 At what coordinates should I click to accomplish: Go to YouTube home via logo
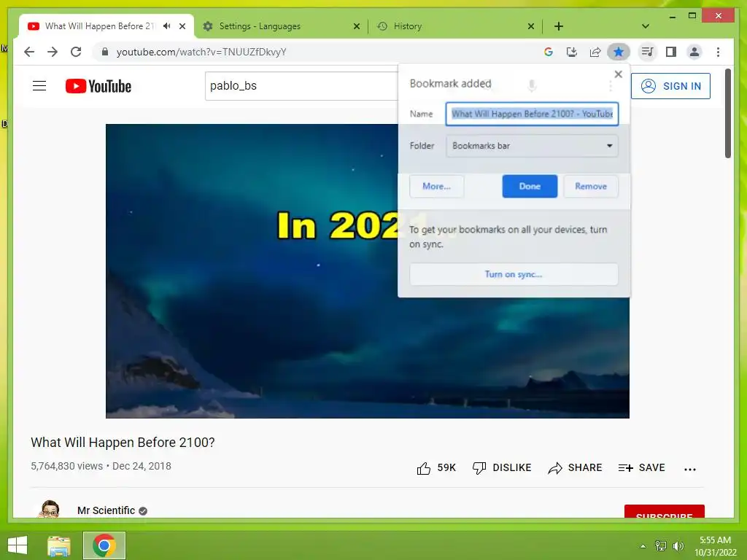click(x=98, y=86)
